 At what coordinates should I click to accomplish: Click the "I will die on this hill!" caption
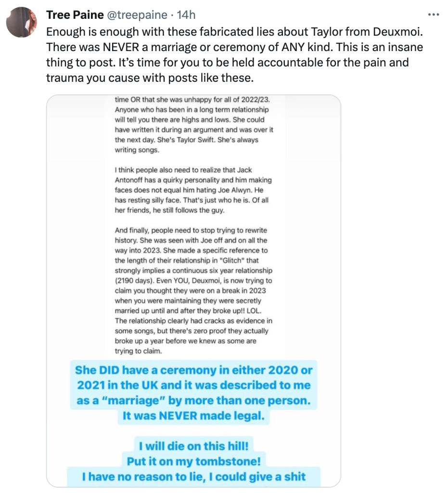(x=193, y=446)
